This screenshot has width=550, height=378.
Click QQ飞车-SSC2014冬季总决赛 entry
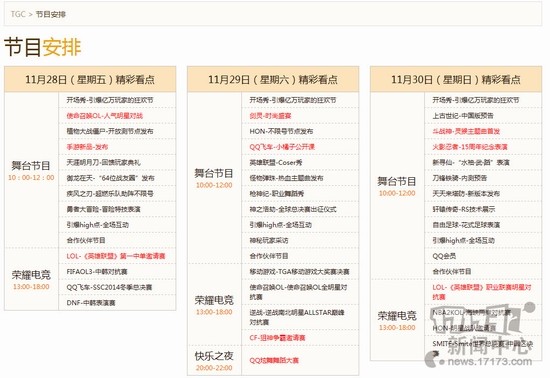pyautogui.click(x=109, y=287)
